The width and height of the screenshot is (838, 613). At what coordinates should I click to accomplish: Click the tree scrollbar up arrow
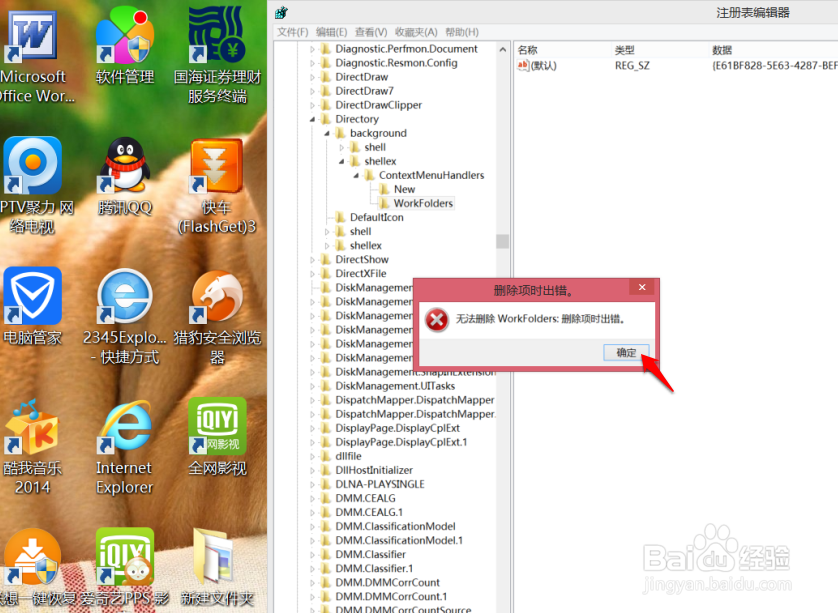(502, 49)
